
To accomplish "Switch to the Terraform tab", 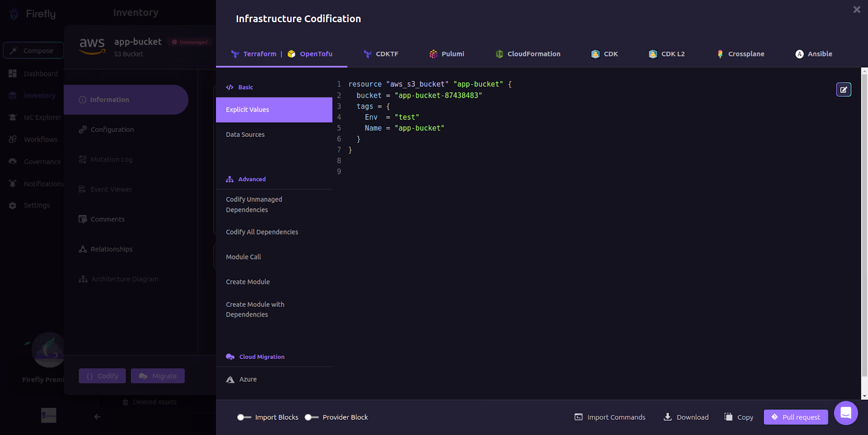I will tap(254, 54).
